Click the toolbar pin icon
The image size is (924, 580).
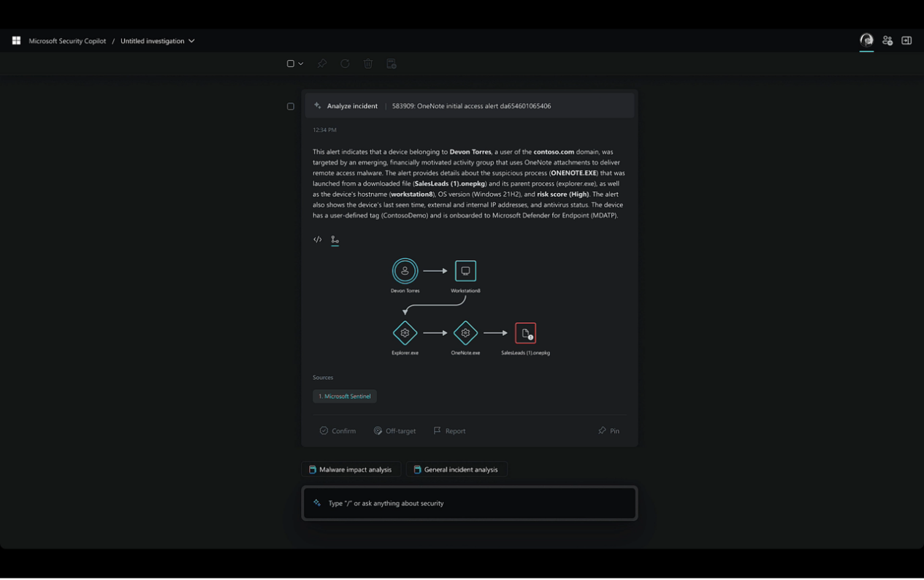(322, 64)
